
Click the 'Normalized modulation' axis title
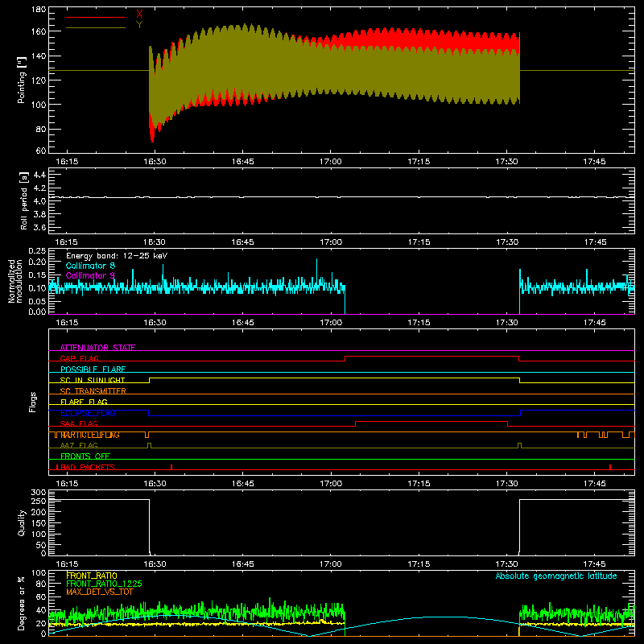(x=15, y=281)
